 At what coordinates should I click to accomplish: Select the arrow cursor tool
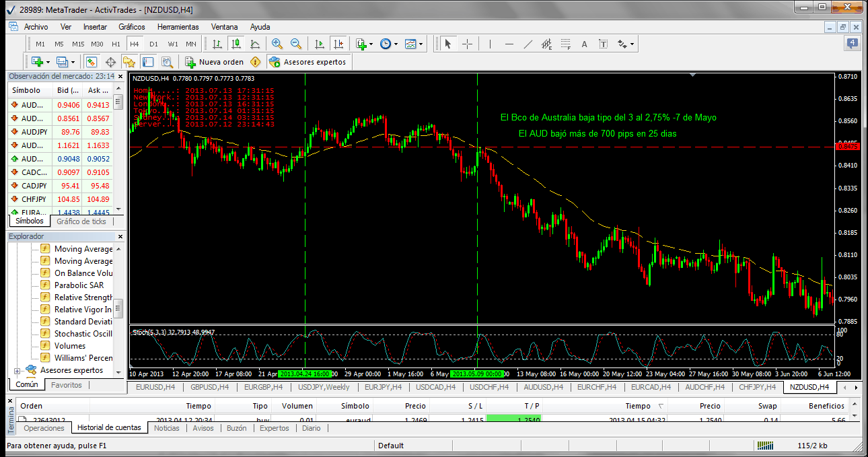tap(448, 44)
